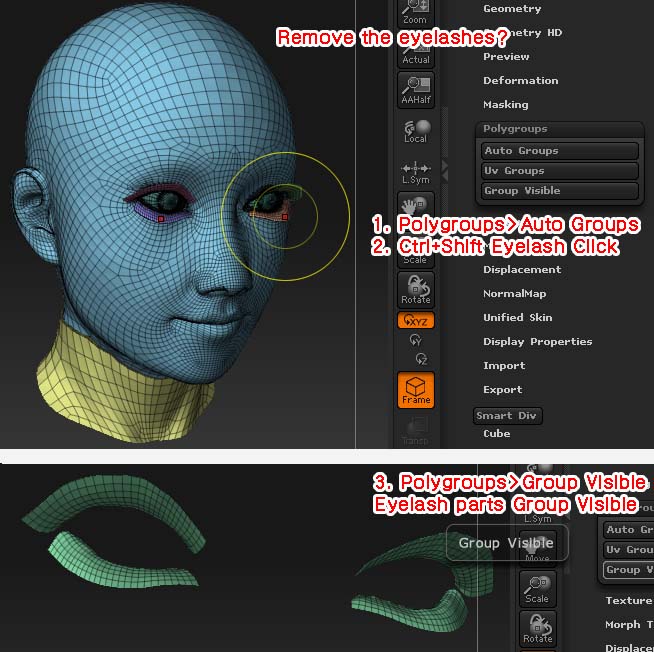
Task: Toggle L.Sym in the upper toolbar
Action: coord(416,173)
